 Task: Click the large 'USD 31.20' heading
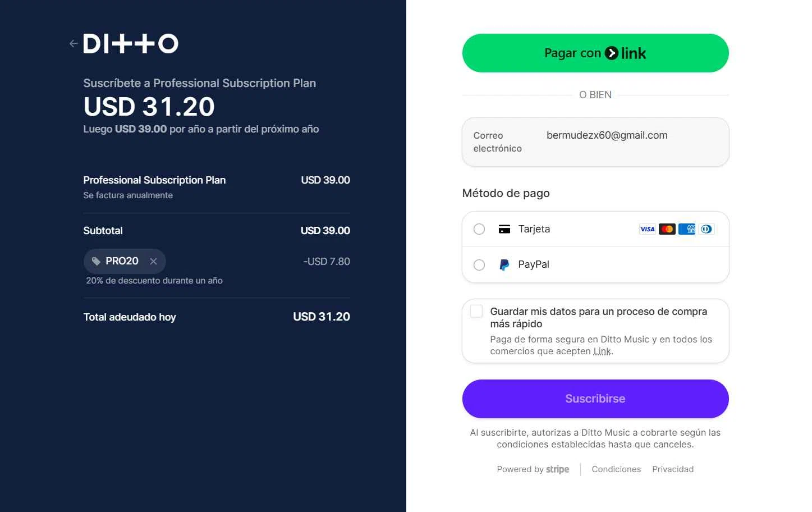(x=149, y=107)
